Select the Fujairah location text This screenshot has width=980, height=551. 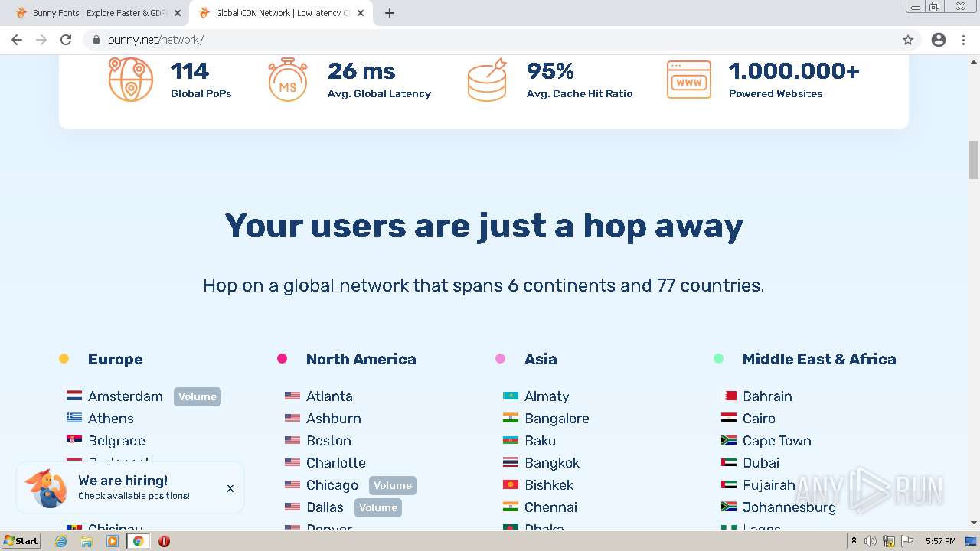(x=769, y=485)
